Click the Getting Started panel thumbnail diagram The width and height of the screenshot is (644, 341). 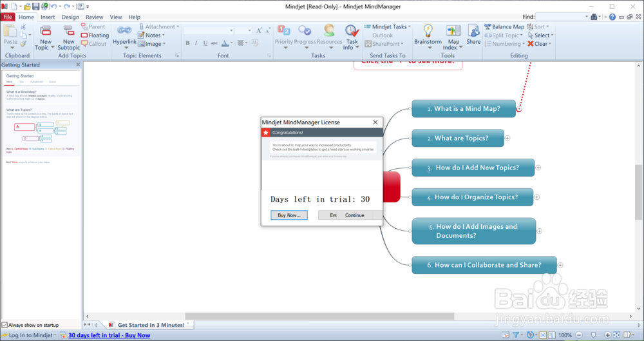pyautogui.click(x=41, y=132)
